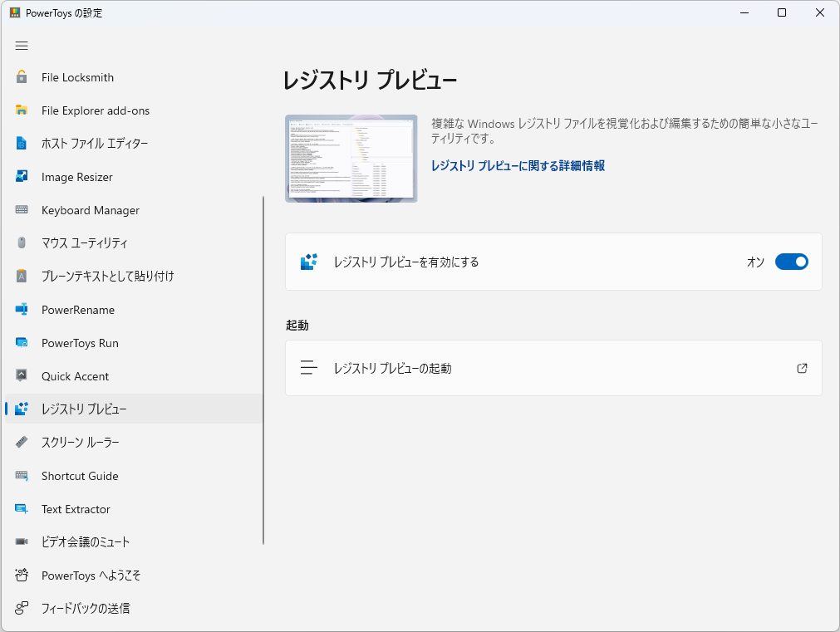Collapse the navigation with the hamburger menu

click(x=22, y=46)
